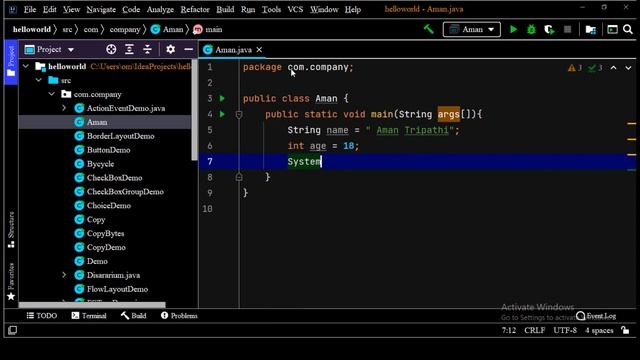Open the File menu
Screen dimensions: 640x360
[x=30, y=9]
